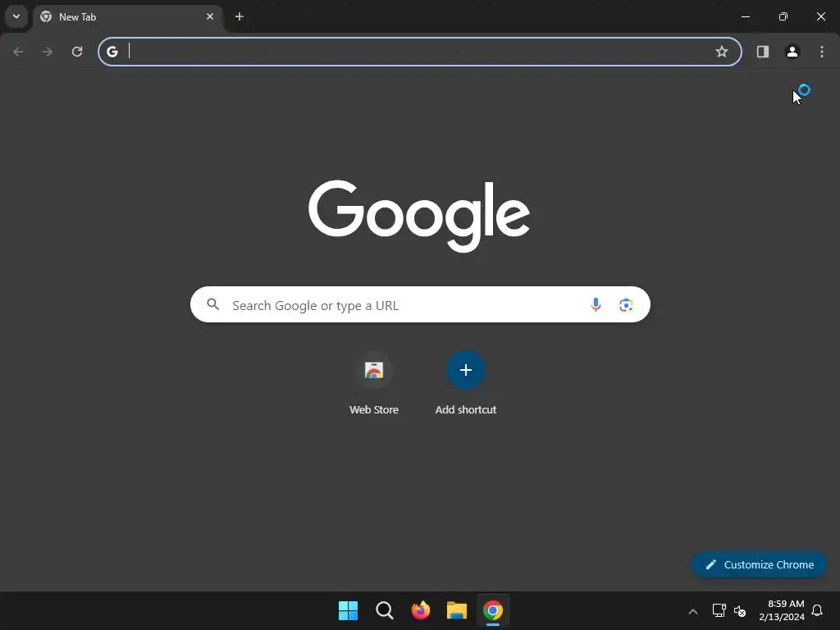Open a new tab with plus button
840x630 pixels.
(240, 16)
